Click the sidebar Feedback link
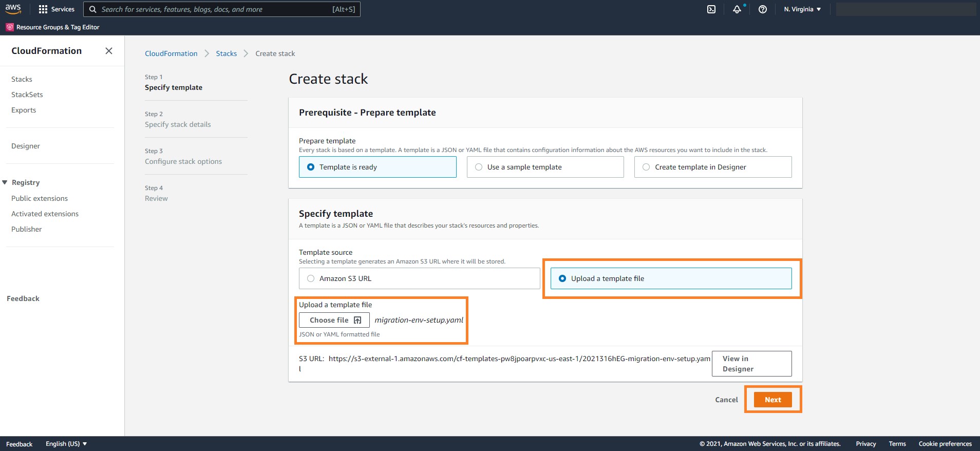The height and width of the screenshot is (451, 980). pos(23,298)
